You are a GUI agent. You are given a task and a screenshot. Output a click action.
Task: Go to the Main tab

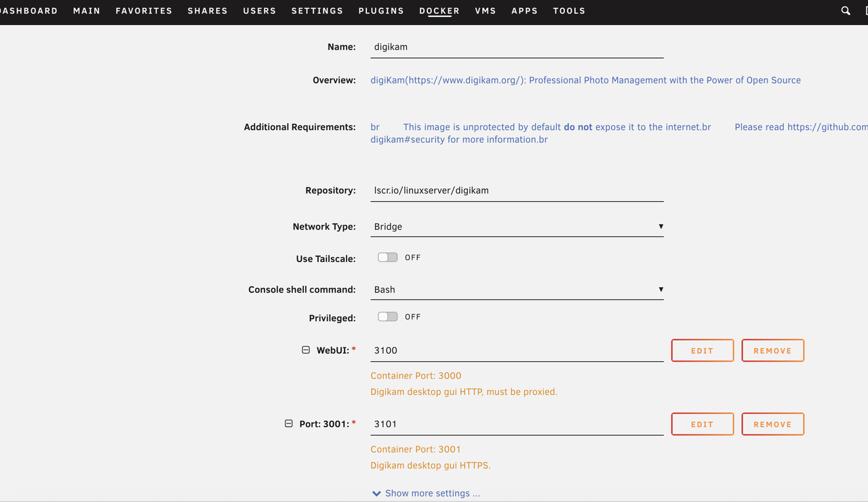coord(87,11)
